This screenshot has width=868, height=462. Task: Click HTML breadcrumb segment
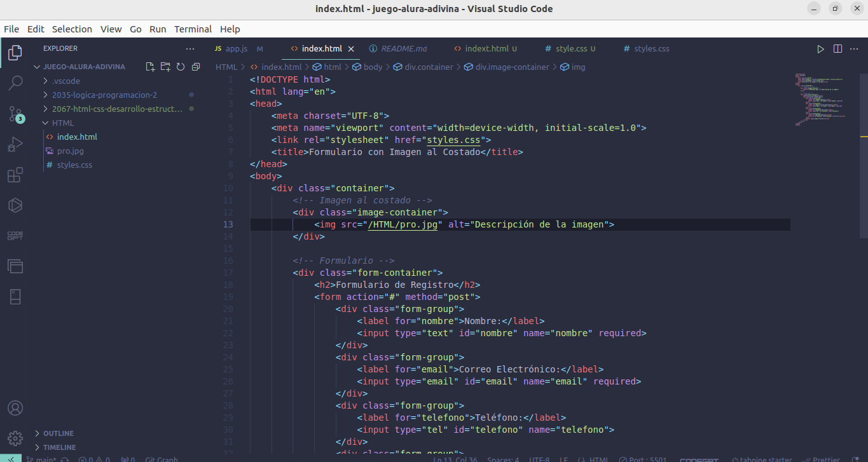click(226, 67)
